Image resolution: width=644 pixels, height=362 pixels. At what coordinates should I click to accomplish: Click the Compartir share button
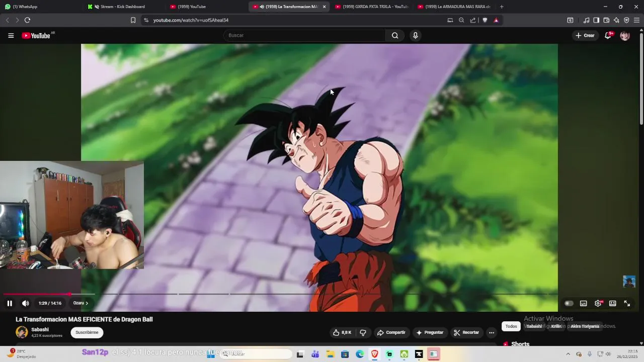coord(391,332)
